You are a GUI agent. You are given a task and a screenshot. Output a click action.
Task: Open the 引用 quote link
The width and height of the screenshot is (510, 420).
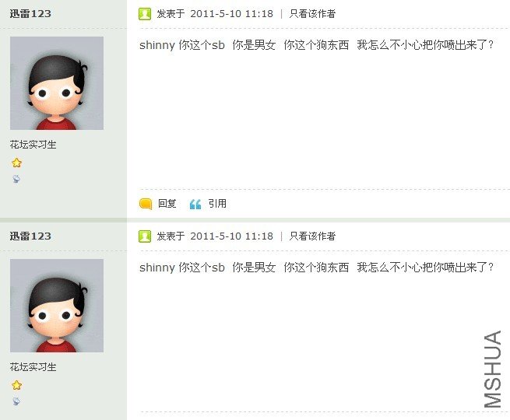pyautogui.click(x=217, y=204)
